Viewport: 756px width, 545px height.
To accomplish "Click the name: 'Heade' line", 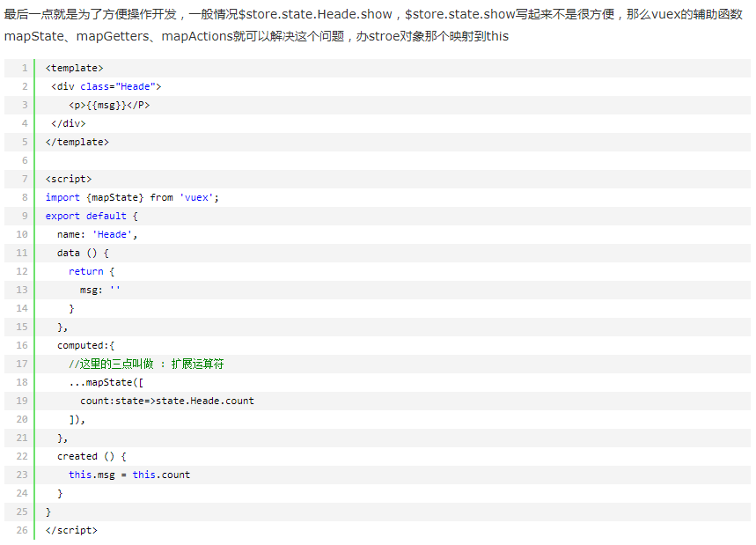I will click(x=98, y=234).
